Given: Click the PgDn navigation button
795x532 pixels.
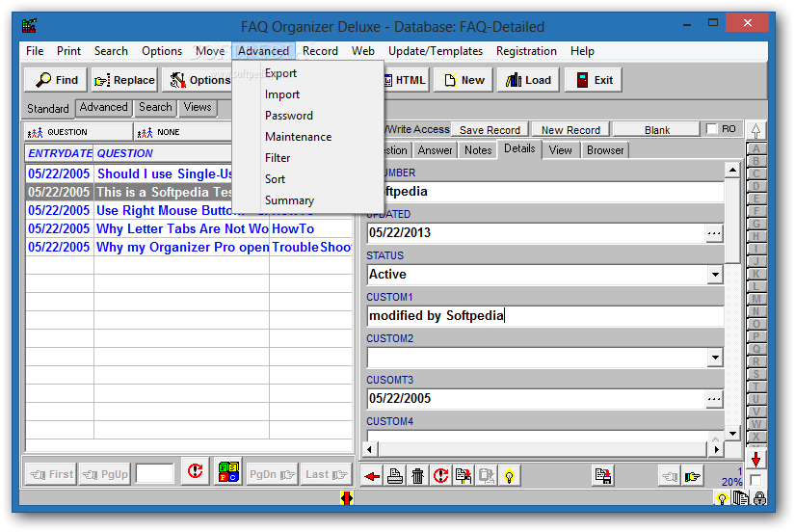Looking at the screenshot, I should 272,475.
